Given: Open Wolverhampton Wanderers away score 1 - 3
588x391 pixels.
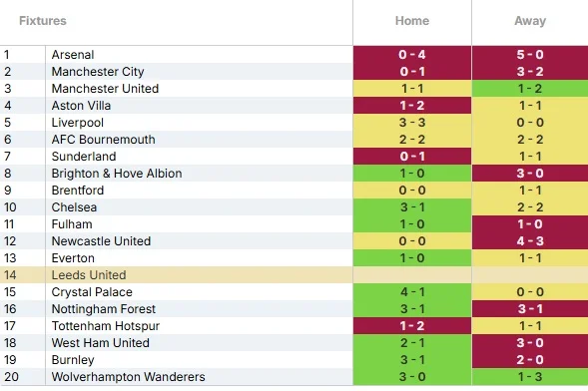Looking at the screenshot, I should [530, 376].
